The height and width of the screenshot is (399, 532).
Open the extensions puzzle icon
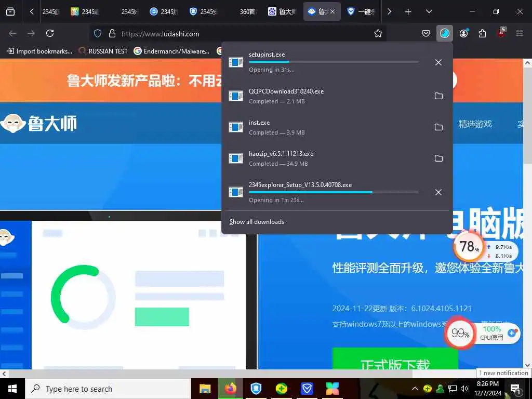482,33
